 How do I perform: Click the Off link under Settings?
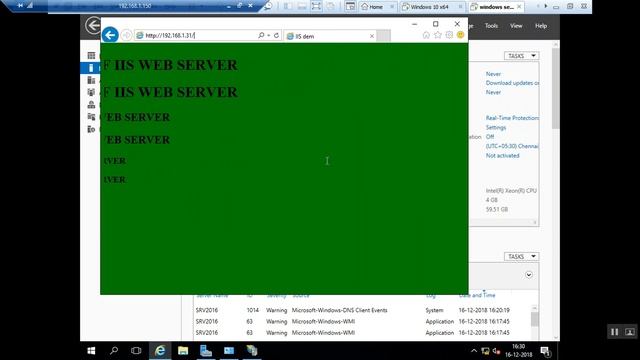(490, 137)
